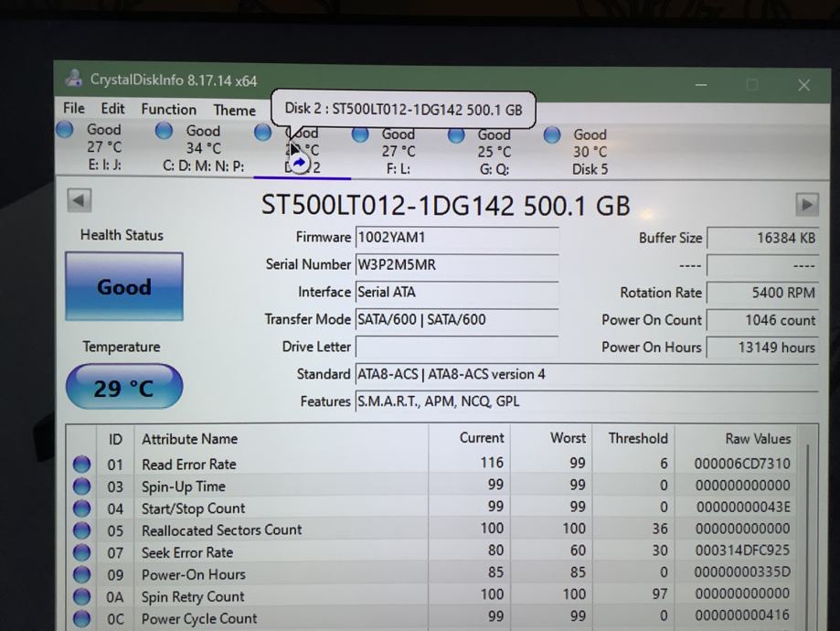Image resolution: width=840 pixels, height=631 pixels.
Task: Select the Seek Error Rate row
Action: (x=431, y=551)
